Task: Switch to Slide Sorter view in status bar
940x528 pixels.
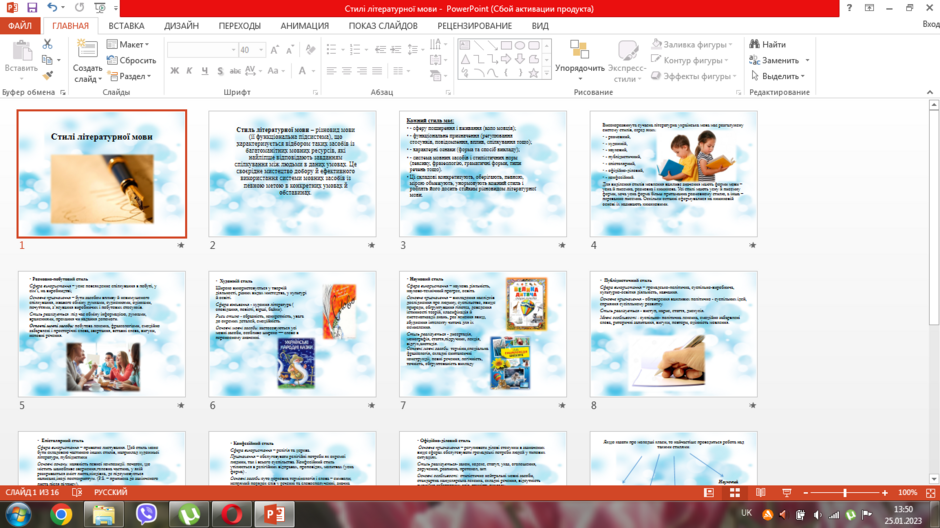Action: pos(734,493)
